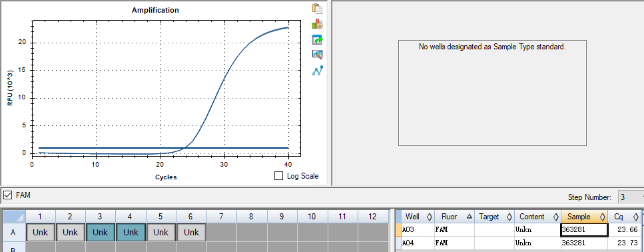Sort the table by Well column
The image size is (644, 252).
[x=417, y=216]
